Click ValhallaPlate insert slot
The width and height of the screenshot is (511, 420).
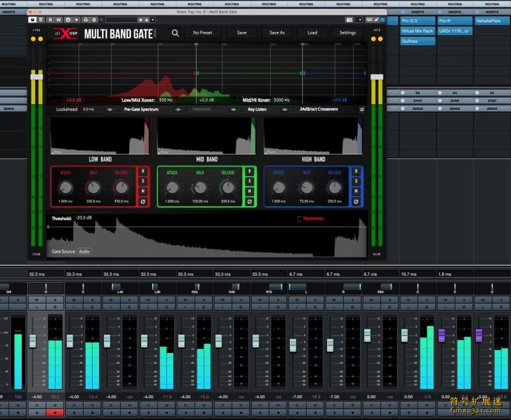[492, 21]
